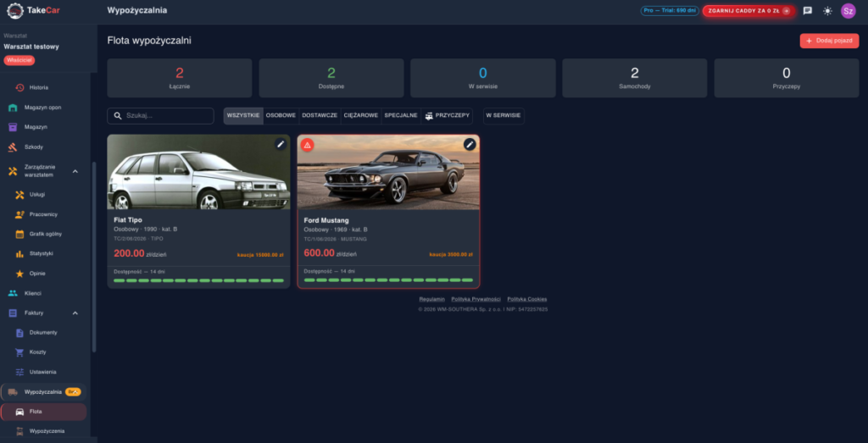Click the Łącznie stat card
The height and width of the screenshot is (443, 868).
(x=180, y=78)
